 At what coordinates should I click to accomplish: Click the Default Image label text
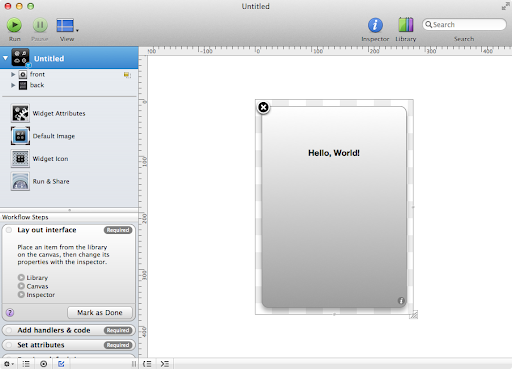pyautogui.click(x=54, y=136)
